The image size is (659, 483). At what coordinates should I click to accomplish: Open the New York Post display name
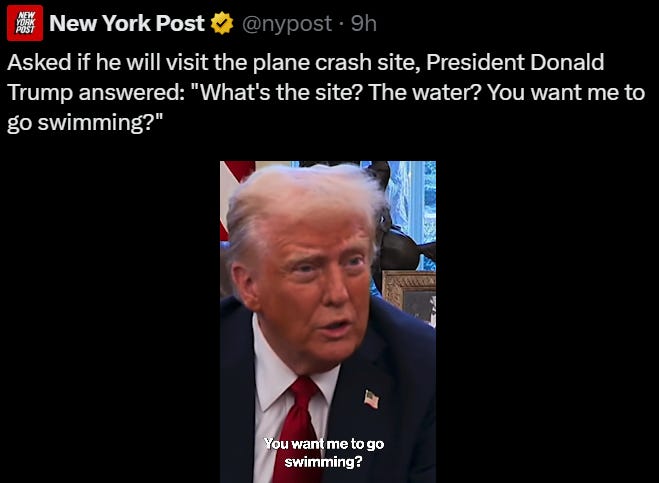click(127, 23)
